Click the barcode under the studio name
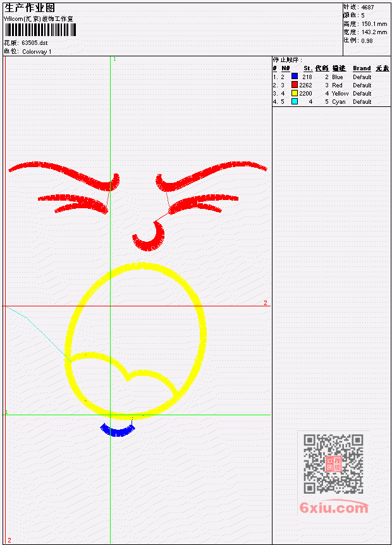Screen dimensions: 392x545 (40, 30)
